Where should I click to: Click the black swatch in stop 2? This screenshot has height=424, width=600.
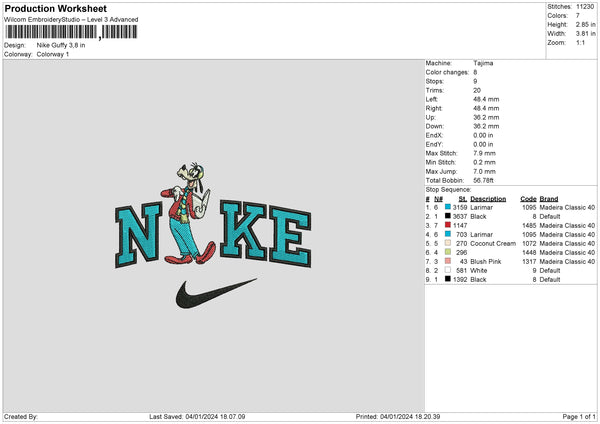coord(448,216)
